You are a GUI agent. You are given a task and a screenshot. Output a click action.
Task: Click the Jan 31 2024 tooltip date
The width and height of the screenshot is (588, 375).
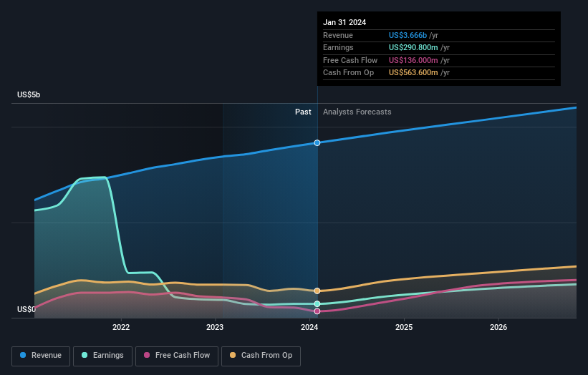point(344,22)
